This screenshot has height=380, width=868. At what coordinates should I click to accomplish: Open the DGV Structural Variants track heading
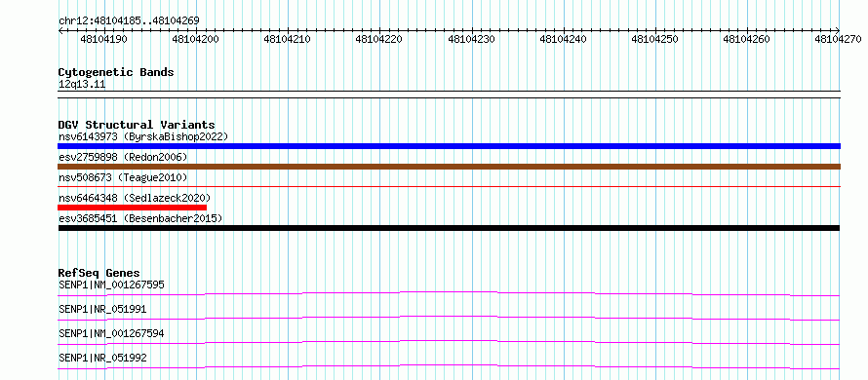pos(137,125)
